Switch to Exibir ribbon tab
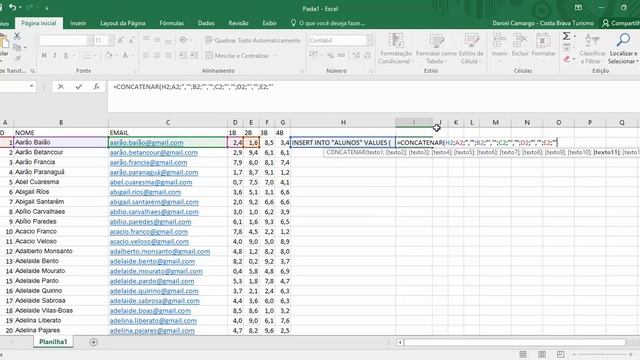 click(x=269, y=23)
